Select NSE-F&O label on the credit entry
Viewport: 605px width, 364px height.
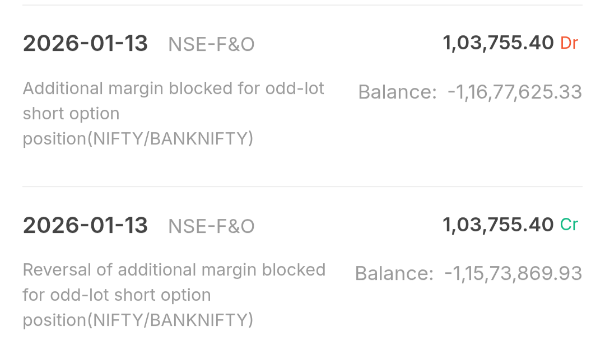[211, 226]
